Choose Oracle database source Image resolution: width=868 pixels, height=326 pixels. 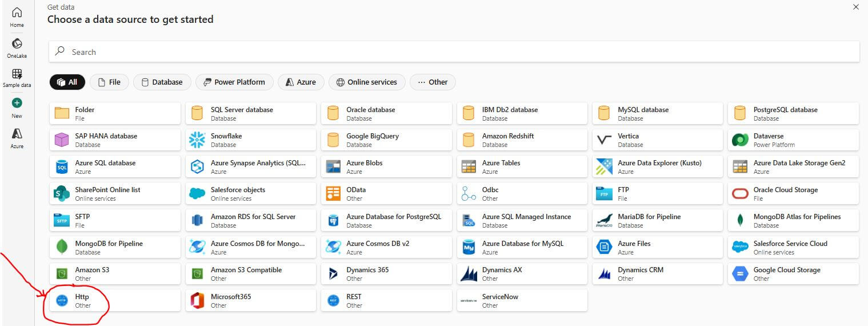387,113
